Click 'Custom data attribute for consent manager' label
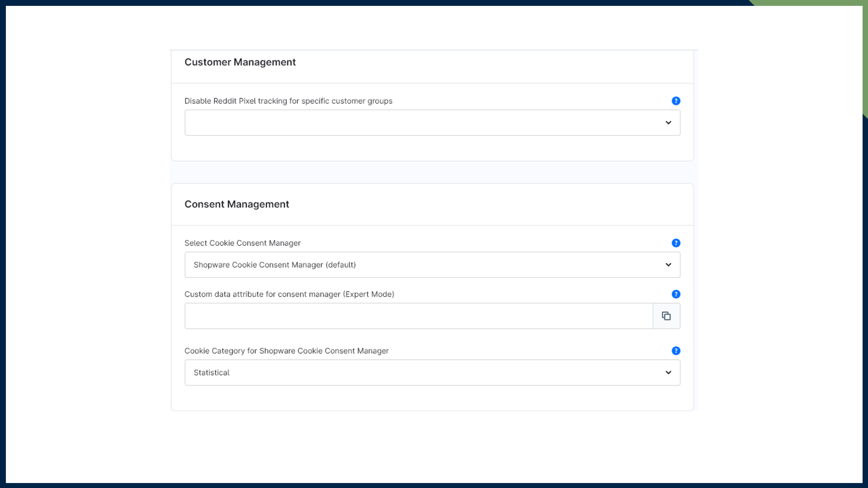This screenshot has height=488, width=868. (x=289, y=294)
